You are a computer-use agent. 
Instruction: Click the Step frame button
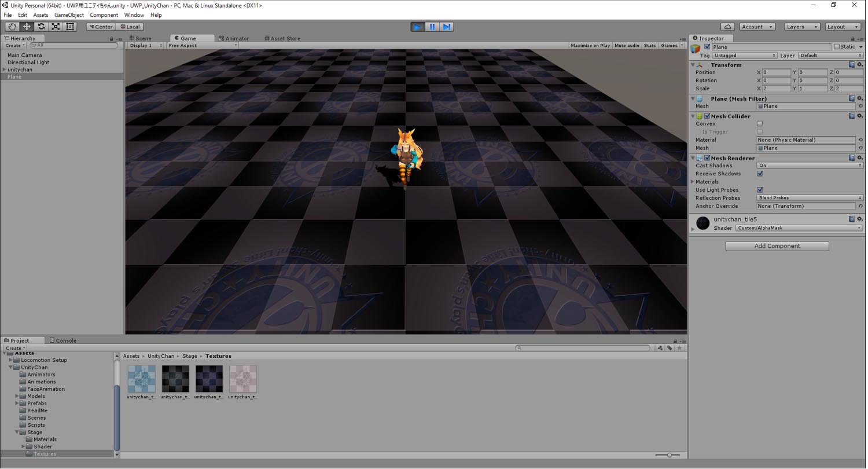pos(447,27)
